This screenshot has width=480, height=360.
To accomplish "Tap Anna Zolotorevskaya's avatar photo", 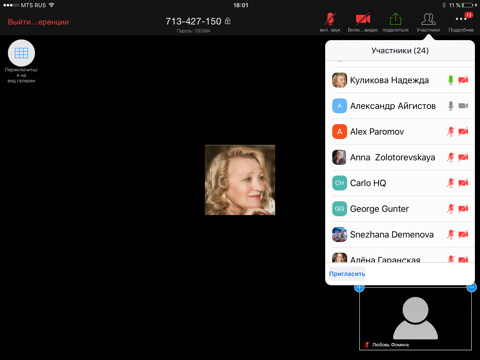I will pyautogui.click(x=339, y=157).
